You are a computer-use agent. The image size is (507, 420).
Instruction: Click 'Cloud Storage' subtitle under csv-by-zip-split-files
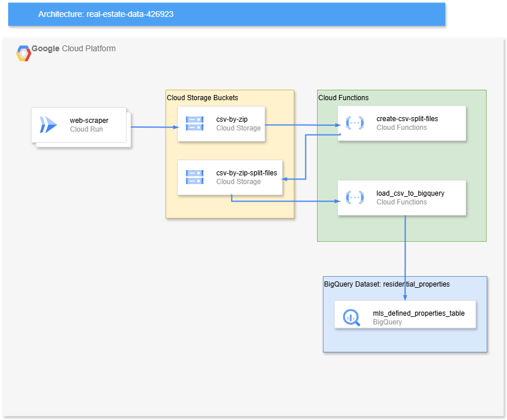pyautogui.click(x=238, y=182)
